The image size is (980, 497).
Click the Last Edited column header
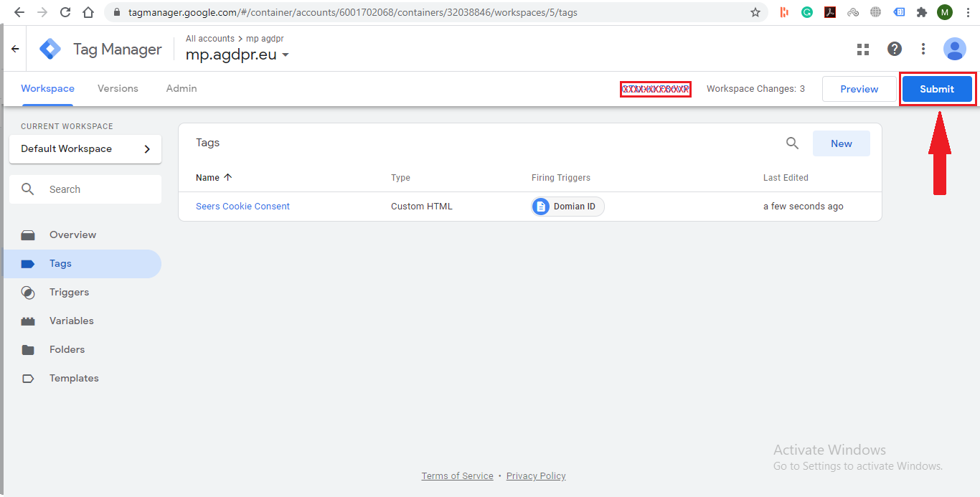coord(786,177)
